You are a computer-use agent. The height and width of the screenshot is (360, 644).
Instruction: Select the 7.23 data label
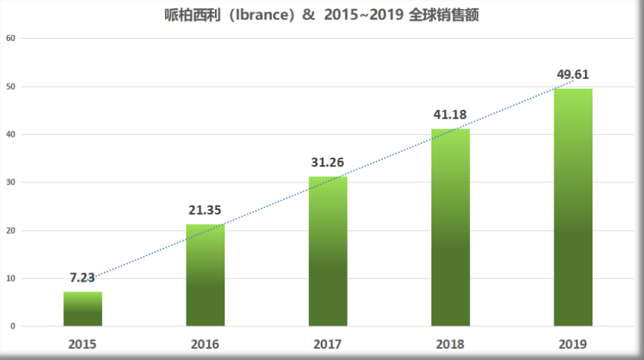click(x=82, y=277)
